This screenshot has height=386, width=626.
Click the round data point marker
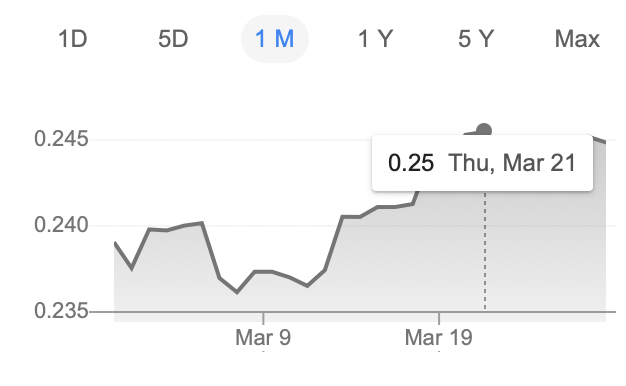[x=484, y=130]
